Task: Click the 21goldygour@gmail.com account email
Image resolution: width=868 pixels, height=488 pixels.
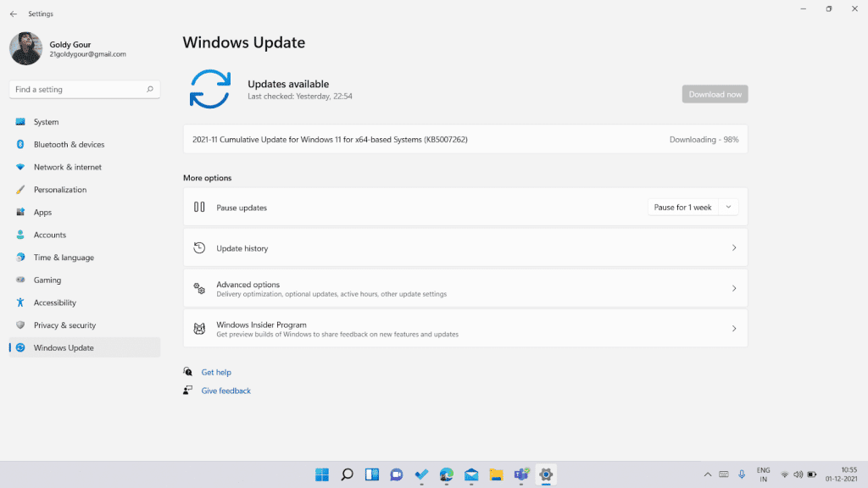Action: pos(87,54)
